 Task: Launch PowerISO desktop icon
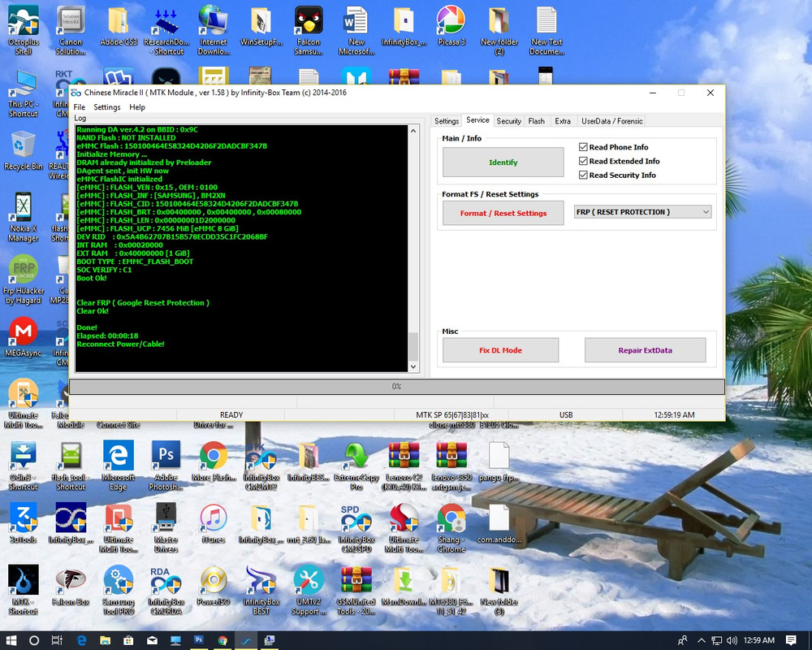(214, 586)
